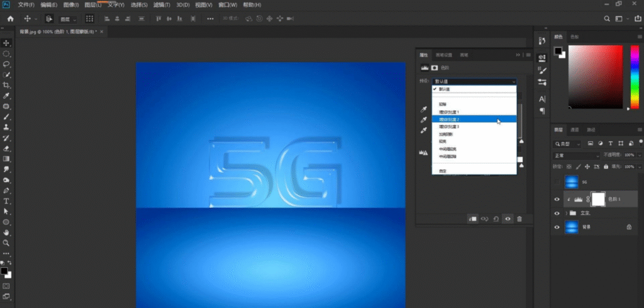Screen dimensions: 644x308
Task: Hide the 色阶 1 adjustment layer
Action: (557, 200)
